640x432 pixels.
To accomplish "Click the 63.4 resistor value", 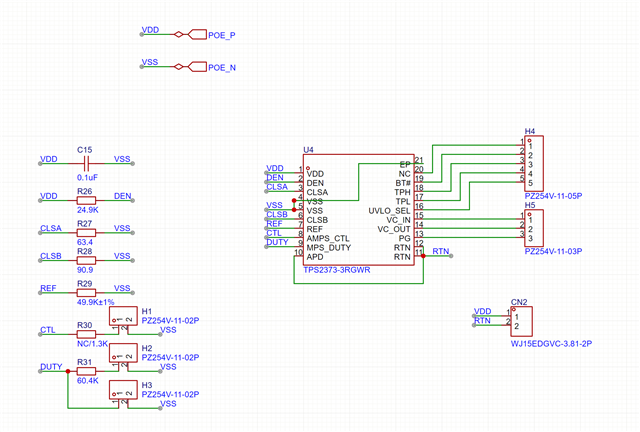I will click(x=84, y=242).
